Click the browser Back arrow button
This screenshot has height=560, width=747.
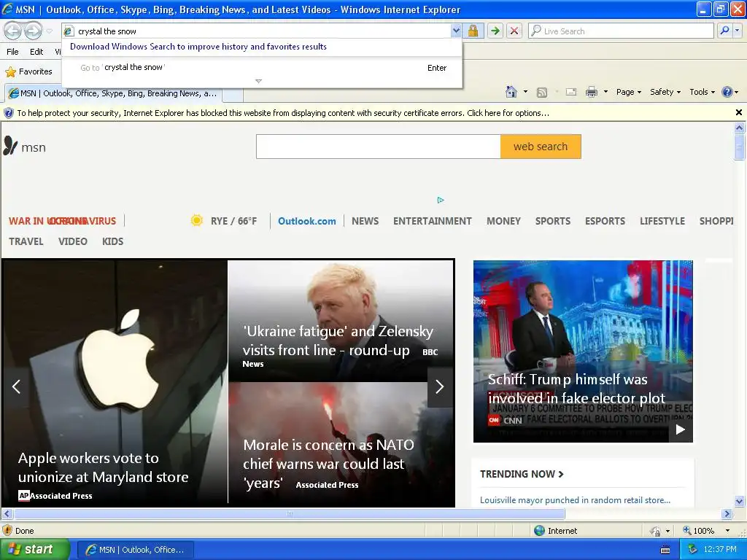coord(13,31)
